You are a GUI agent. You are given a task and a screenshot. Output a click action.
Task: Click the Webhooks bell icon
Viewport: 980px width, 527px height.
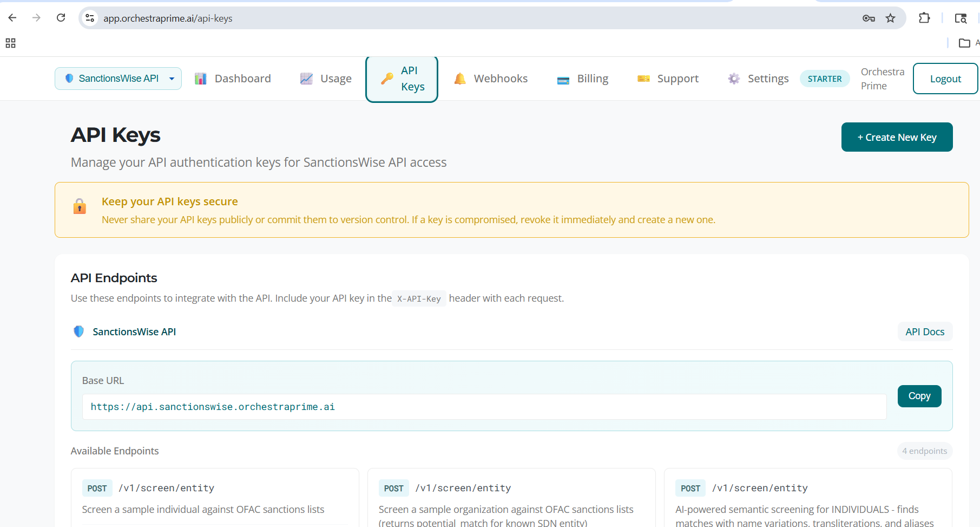[x=459, y=79]
